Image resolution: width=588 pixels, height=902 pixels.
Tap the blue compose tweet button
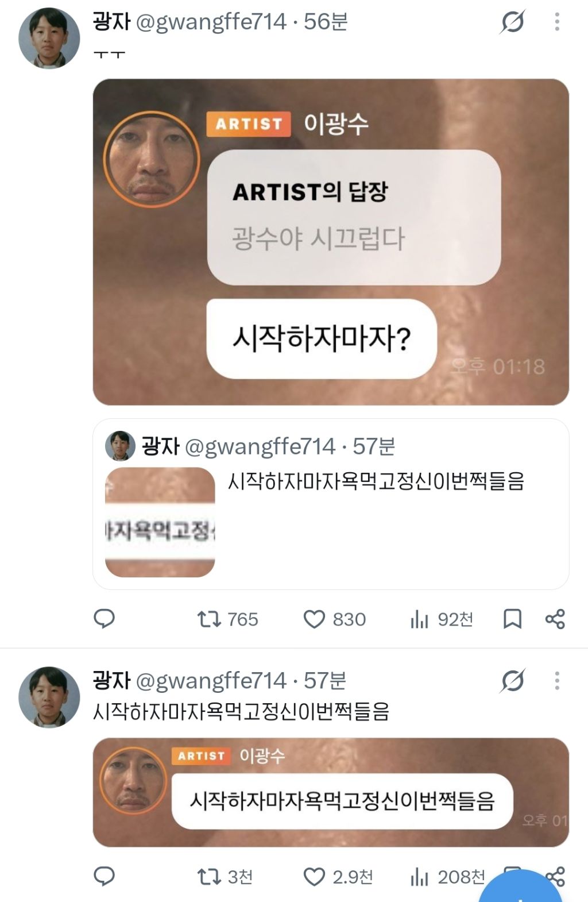[x=520, y=888]
